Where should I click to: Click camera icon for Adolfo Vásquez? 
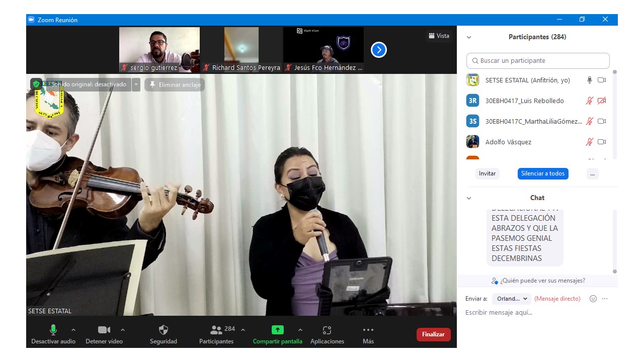click(x=602, y=142)
